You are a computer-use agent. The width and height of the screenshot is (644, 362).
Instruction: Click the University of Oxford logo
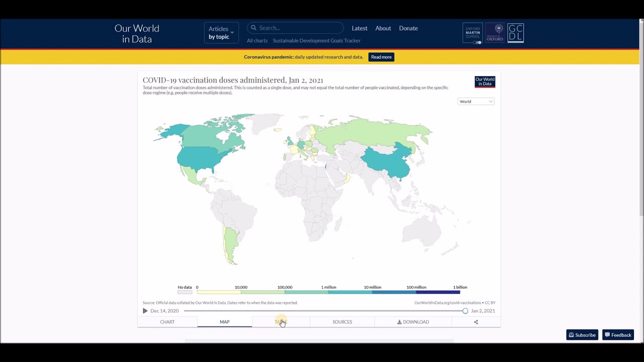coord(495,33)
